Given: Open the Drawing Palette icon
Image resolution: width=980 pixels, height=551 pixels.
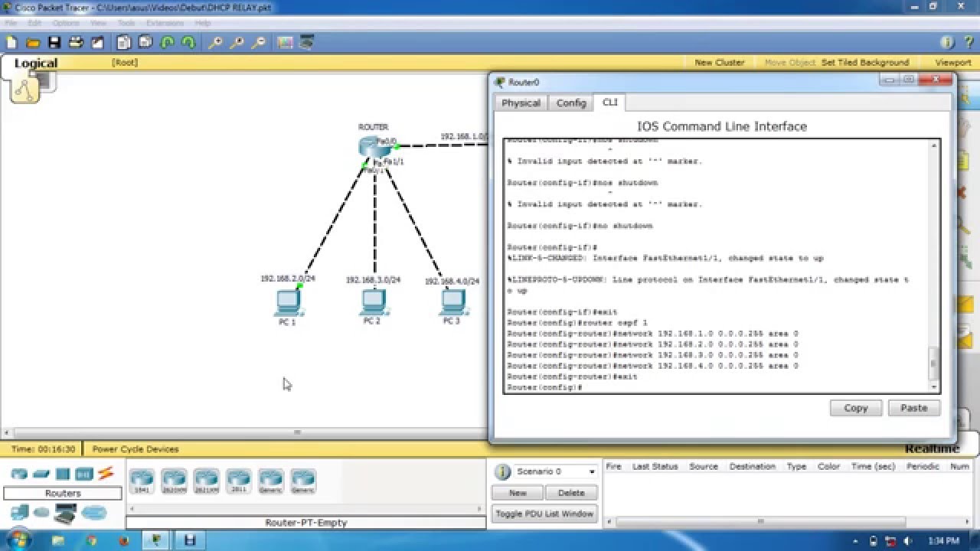Looking at the screenshot, I should pos(286,43).
